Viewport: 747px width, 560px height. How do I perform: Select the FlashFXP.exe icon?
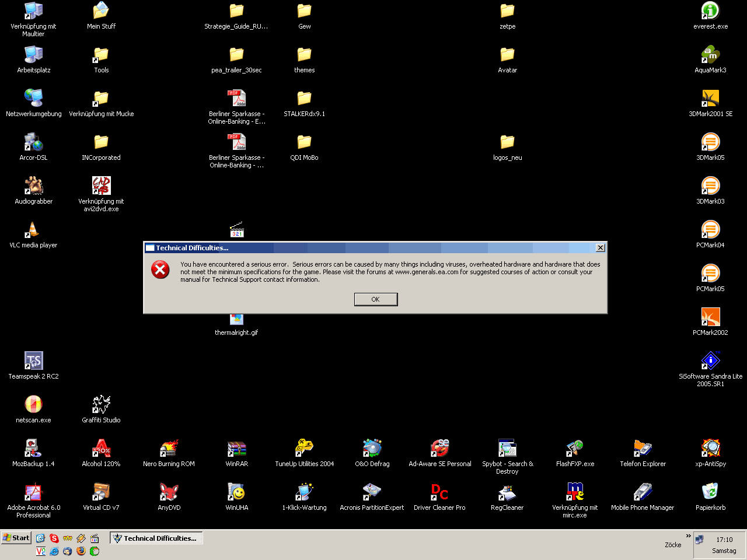point(575,453)
